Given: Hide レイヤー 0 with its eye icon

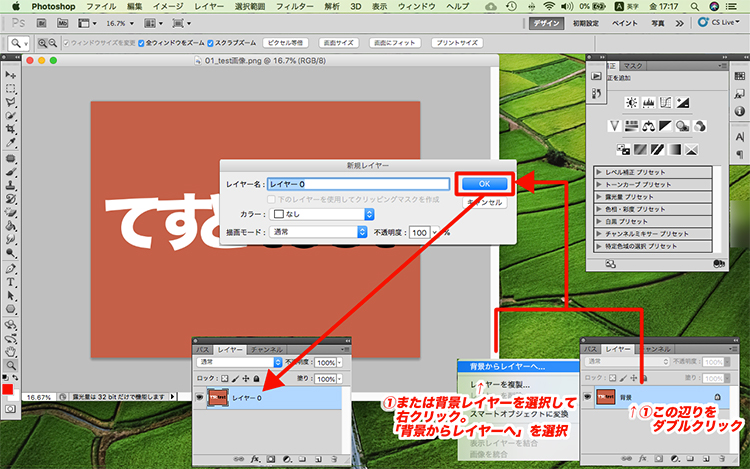Looking at the screenshot, I should coord(200,397).
